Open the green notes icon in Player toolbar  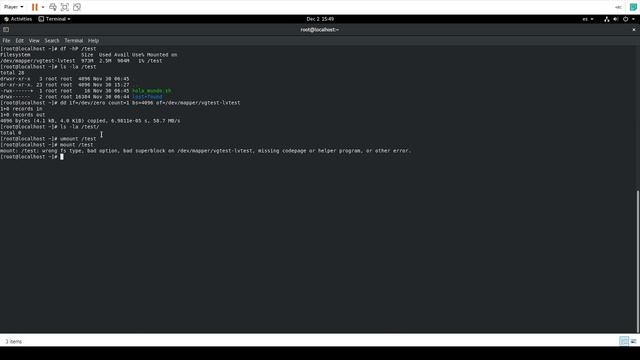pos(633,7)
